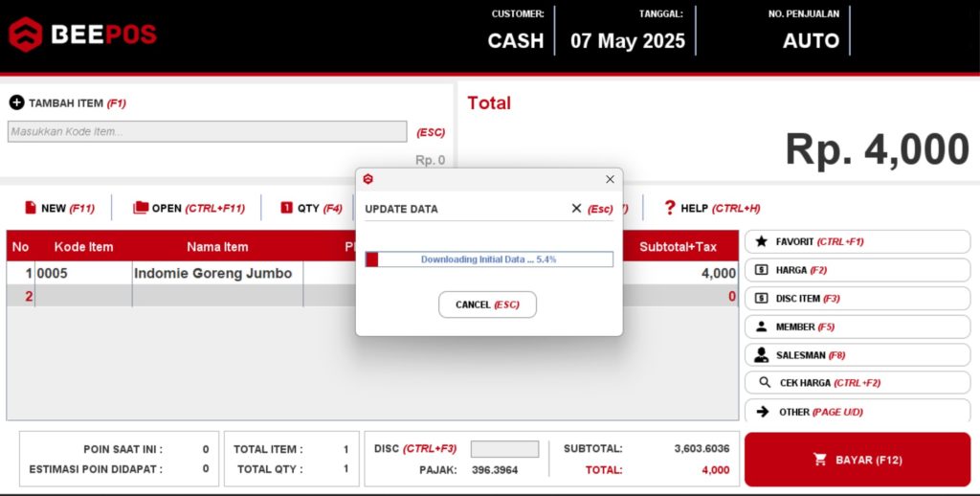Image resolution: width=980 pixels, height=496 pixels.
Task: Open the Favorit (CTRL+F1) list
Action: (857, 241)
